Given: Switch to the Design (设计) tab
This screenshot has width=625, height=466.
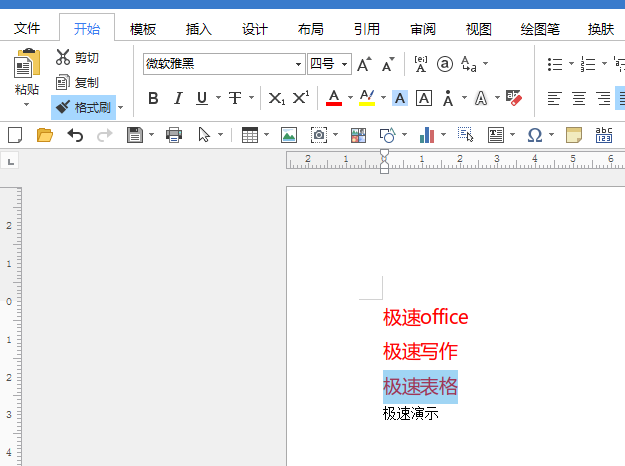Looking at the screenshot, I should pyautogui.click(x=254, y=29).
